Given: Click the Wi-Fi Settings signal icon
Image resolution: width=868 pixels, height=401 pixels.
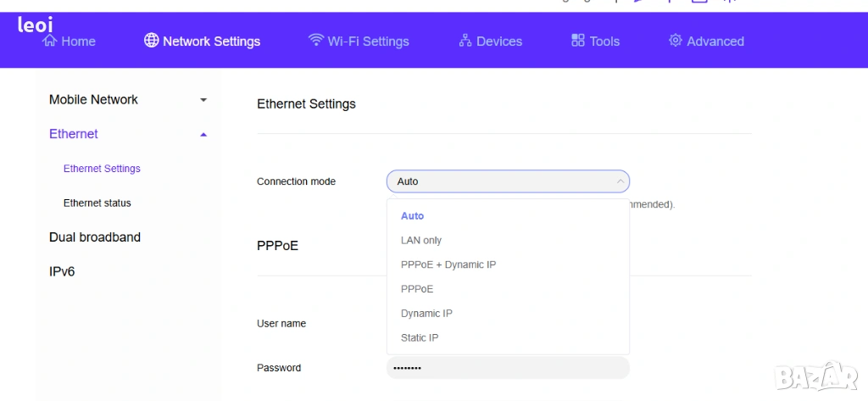Looking at the screenshot, I should pyautogui.click(x=316, y=40).
